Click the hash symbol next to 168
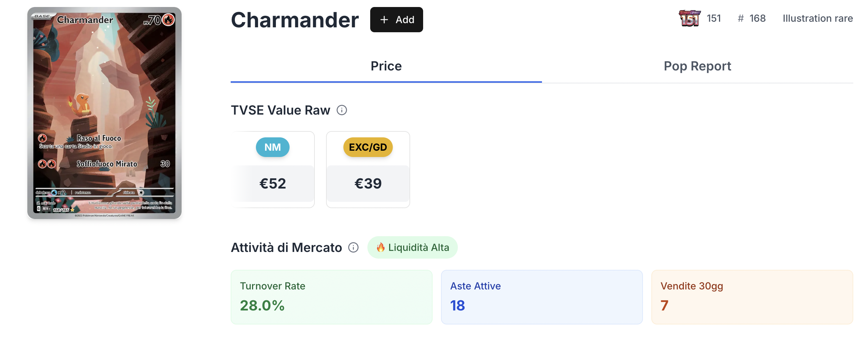 pyautogui.click(x=741, y=19)
